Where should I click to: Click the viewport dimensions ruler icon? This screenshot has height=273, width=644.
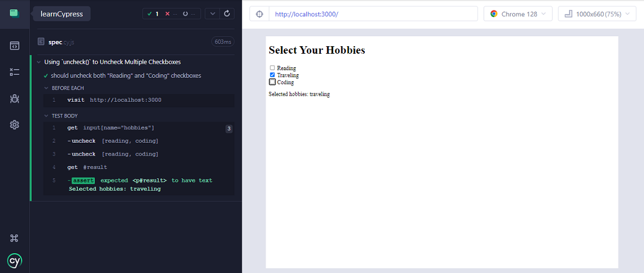point(568,14)
